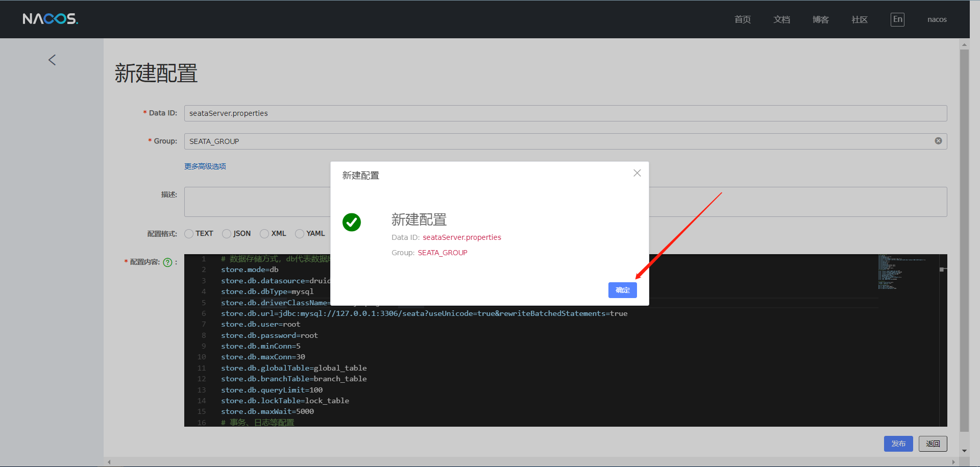
Task: Select the YAML format radio button
Action: pyautogui.click(x=300, y=234)
